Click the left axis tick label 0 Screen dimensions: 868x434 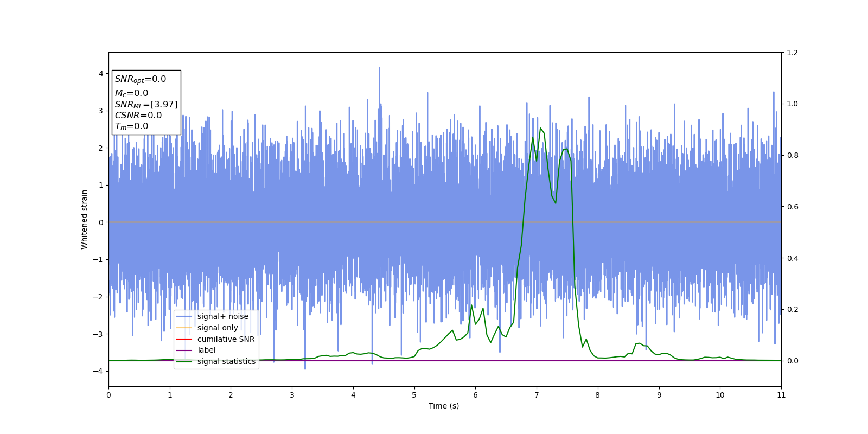coord(101,222)
